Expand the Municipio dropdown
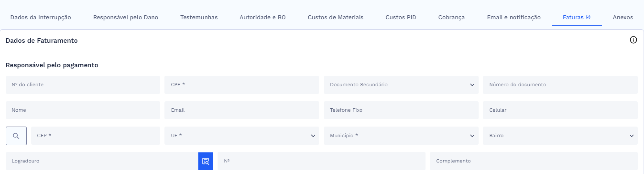 tap(472, 136)
